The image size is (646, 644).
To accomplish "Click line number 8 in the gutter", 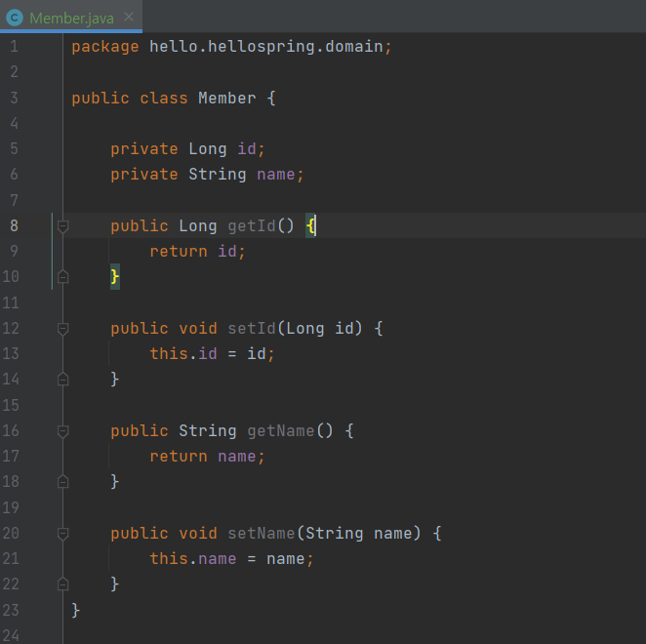I will 14,225.
